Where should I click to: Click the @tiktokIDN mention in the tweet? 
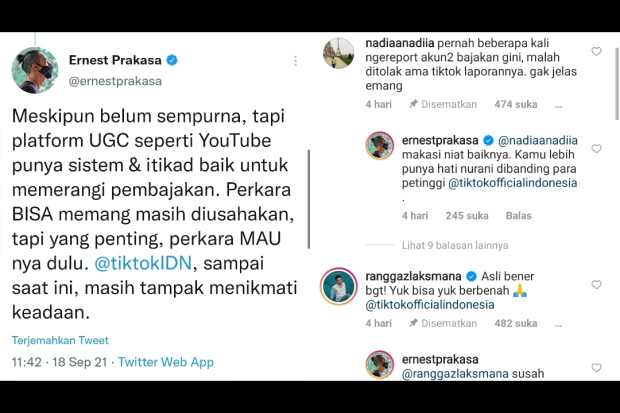(143, 263)
